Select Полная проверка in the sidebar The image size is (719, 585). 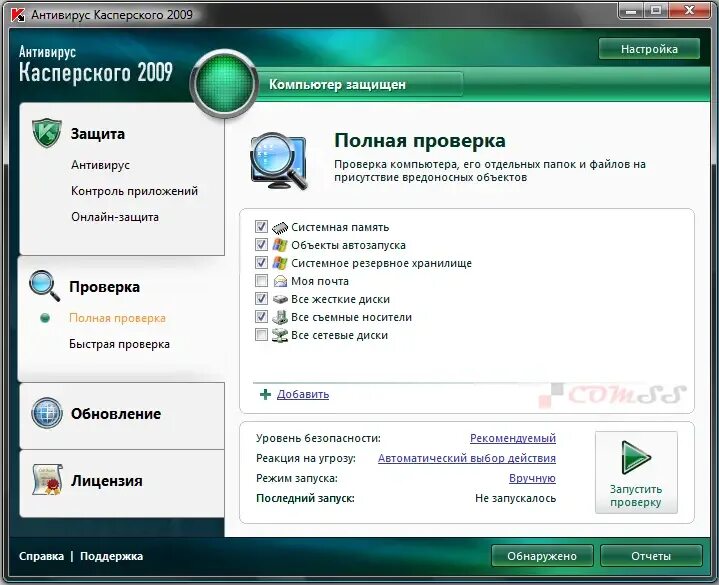[x=117, y=318]
